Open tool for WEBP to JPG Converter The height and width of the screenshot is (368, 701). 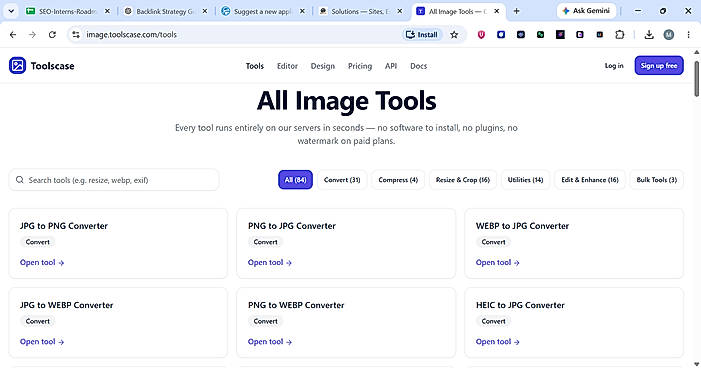click(x=498, y=262)
